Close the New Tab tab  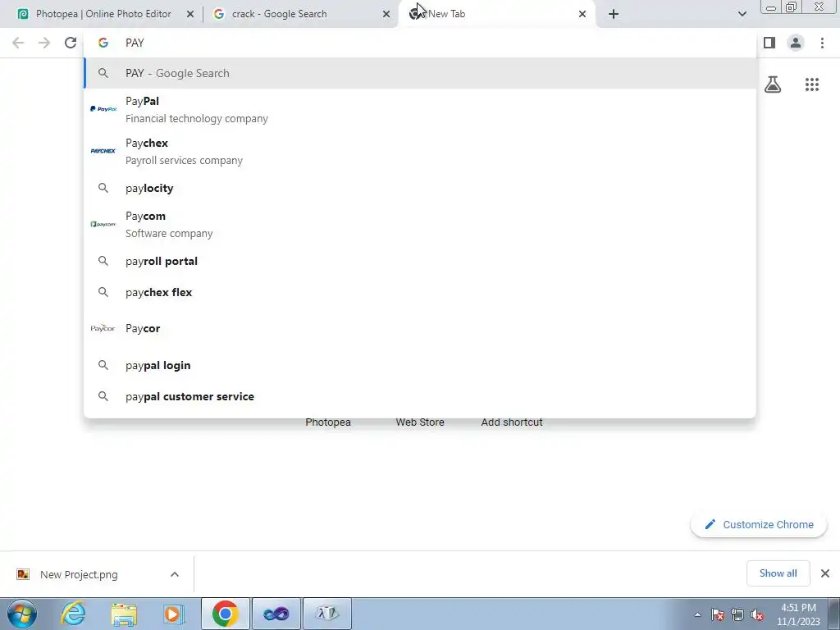point(582,15)
